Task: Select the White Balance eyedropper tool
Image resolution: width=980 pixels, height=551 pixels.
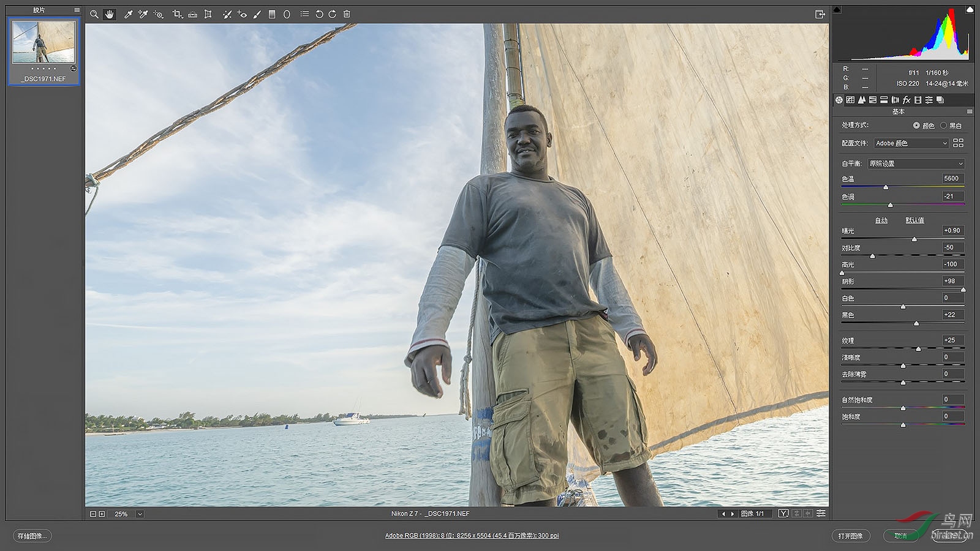Action: [128, 14]
